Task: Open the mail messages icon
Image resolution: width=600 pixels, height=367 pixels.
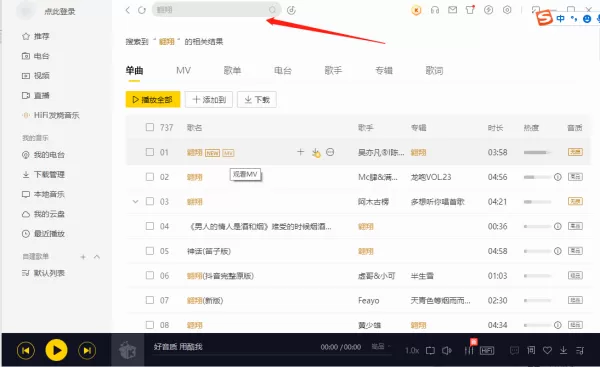Action: pyautogui.click(x=453, y=10)
